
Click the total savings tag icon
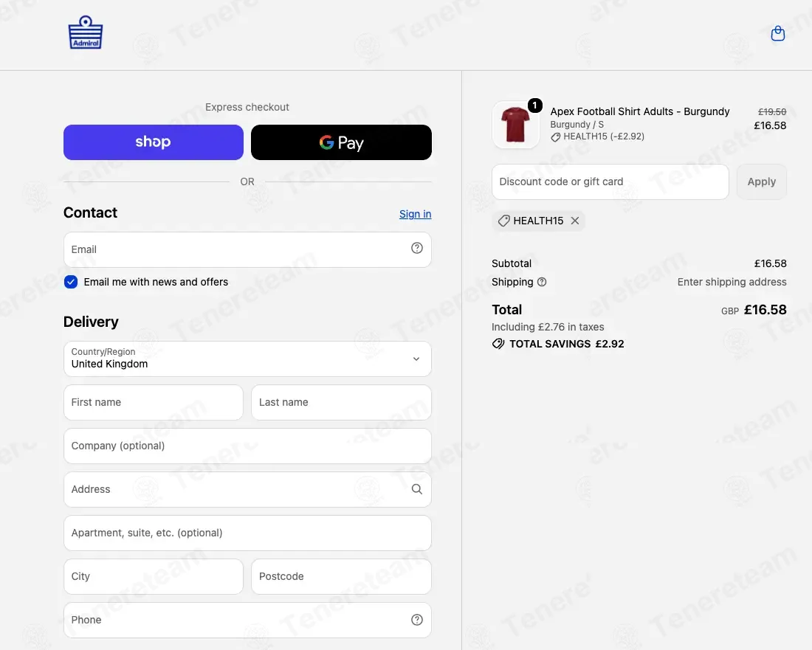pos(498,344)
